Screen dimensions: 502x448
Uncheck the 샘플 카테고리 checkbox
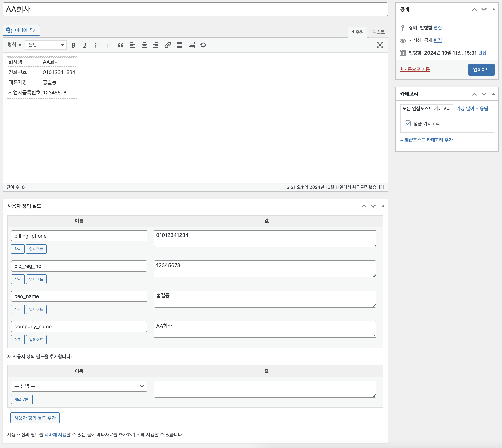click(408, 124)
